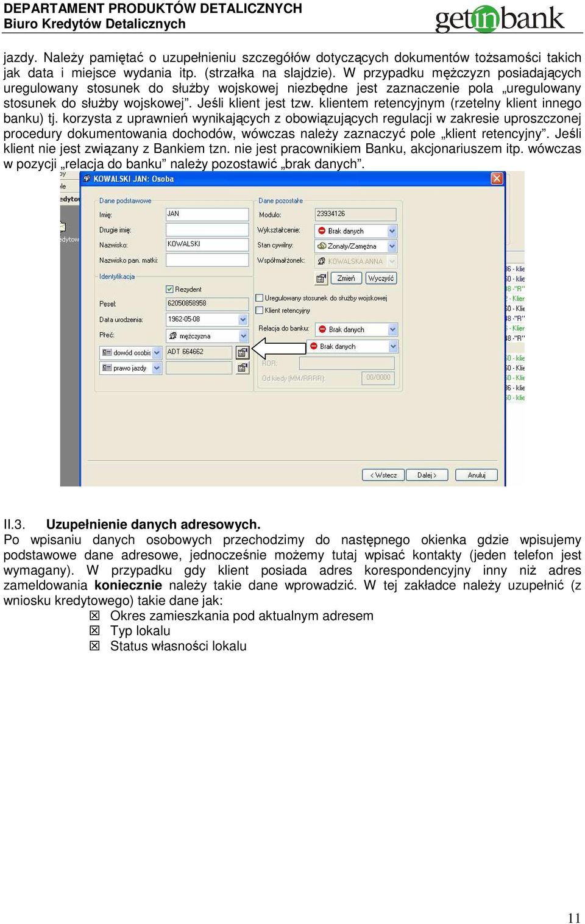Click the Nazwisko input field
Viewport: 585px width, 924px height.
click(207, 244)
